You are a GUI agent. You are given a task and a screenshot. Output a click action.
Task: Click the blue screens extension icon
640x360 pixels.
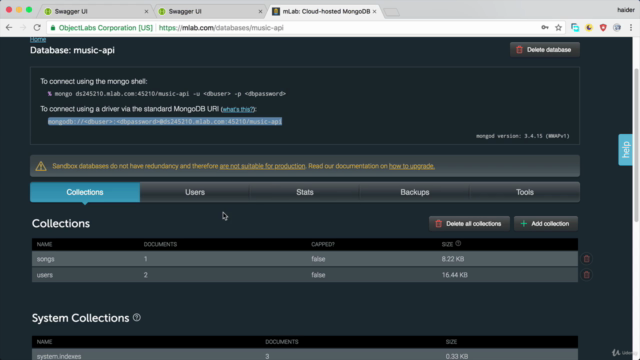[575, 28]
